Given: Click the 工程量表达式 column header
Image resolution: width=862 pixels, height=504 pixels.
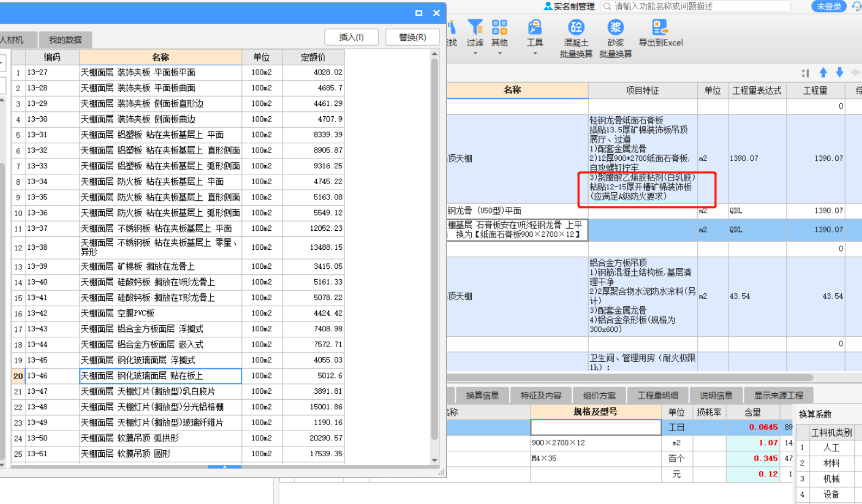Looking at the screenshot, I should [x=757, y=90].
